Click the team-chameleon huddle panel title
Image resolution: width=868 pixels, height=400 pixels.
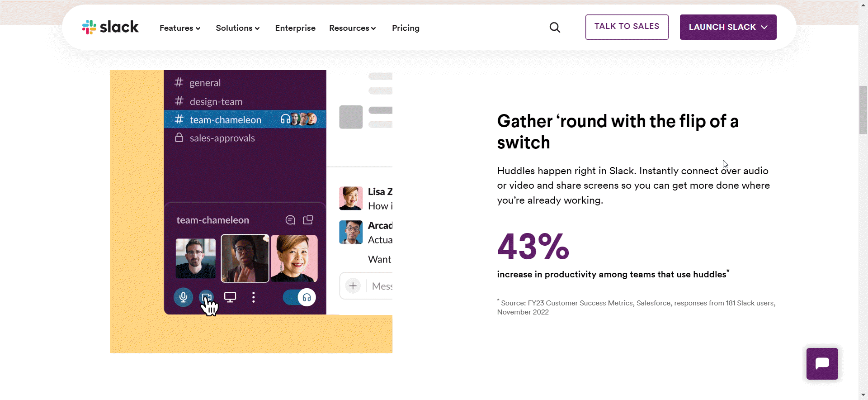click(x=213, y=220)
